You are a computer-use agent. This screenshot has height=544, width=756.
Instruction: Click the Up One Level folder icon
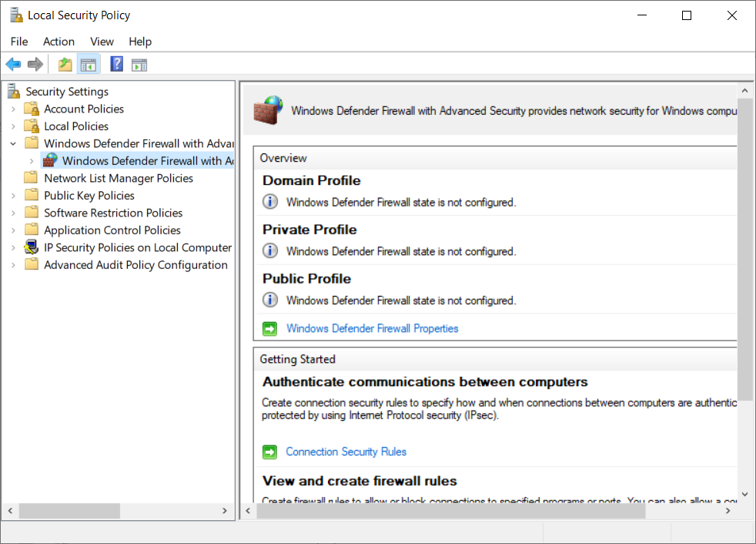coord(65,64)
